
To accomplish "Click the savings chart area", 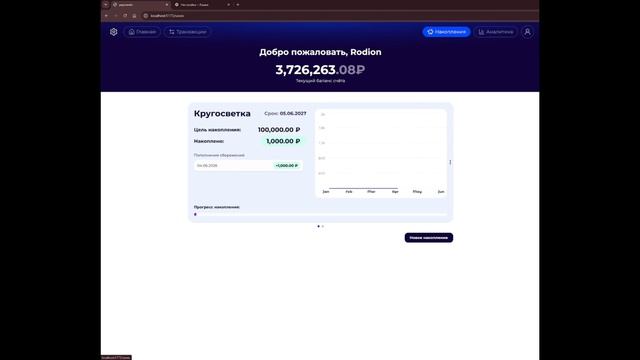I will point(381,153).
